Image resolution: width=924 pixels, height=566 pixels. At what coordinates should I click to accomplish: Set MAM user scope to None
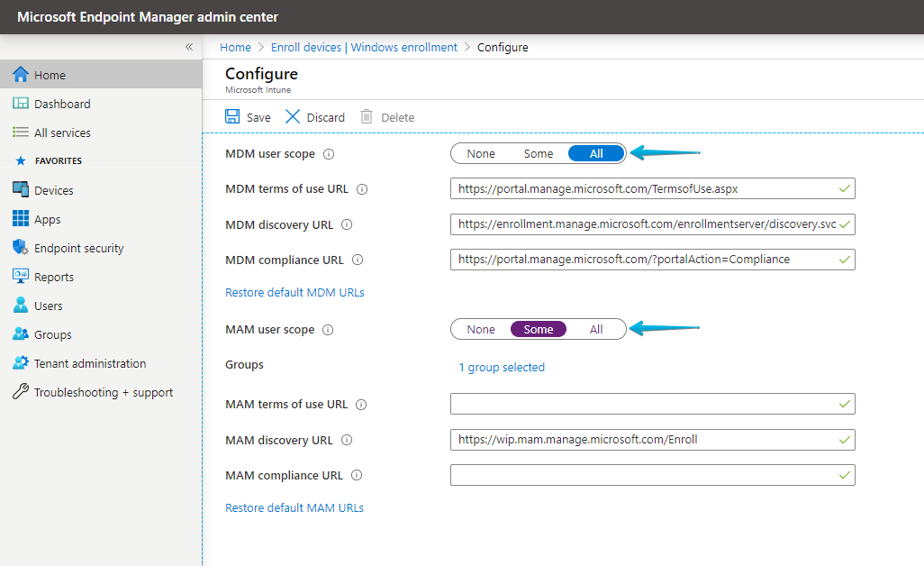coord(481,328)
